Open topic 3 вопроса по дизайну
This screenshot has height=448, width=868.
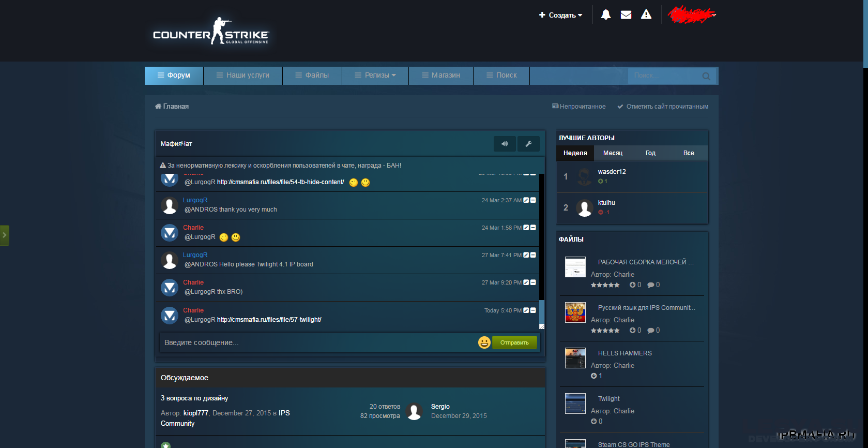[x=194, y=398]
